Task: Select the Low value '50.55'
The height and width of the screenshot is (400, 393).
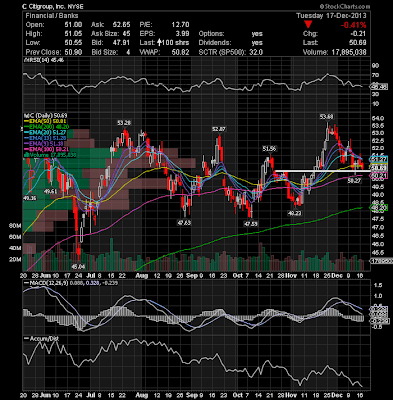Action: click(74, 43)
